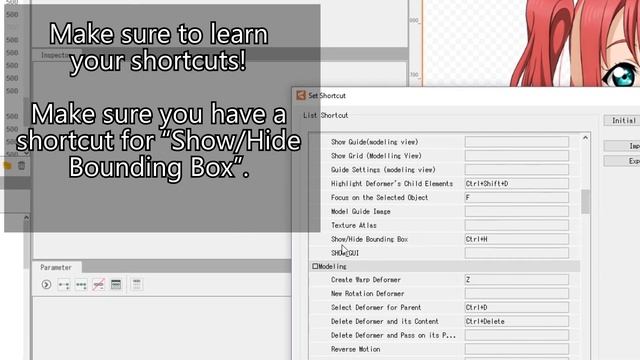Screen dimensions: 640x360
Task: Select the Create Warp Deformer label
Action: [366, 280]
